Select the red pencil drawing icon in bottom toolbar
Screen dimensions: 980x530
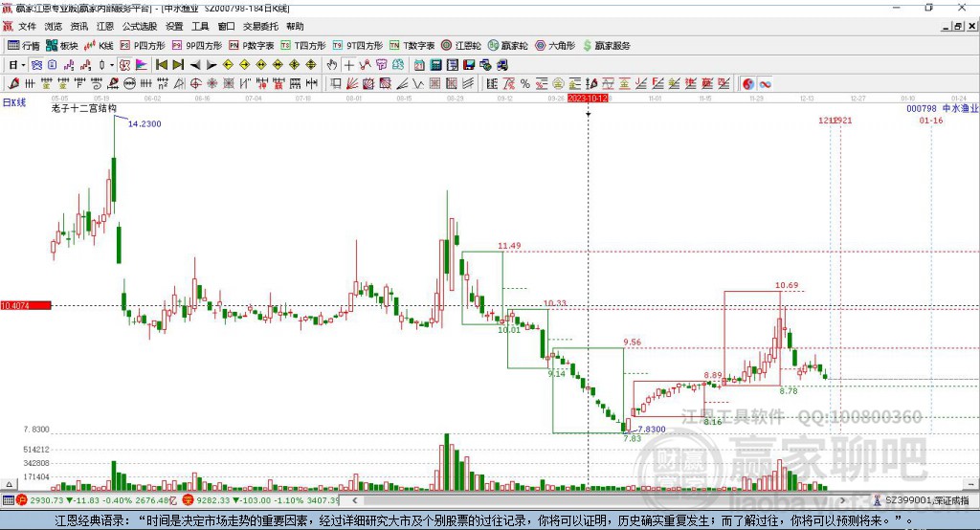click(13, 83)
